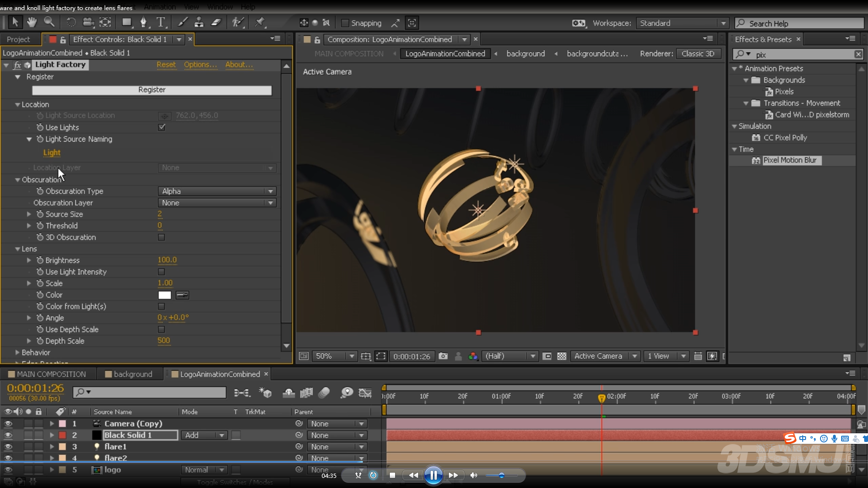Open Light Factory About link
Viewport: 868px width, 488px height.
pos(239,65)
